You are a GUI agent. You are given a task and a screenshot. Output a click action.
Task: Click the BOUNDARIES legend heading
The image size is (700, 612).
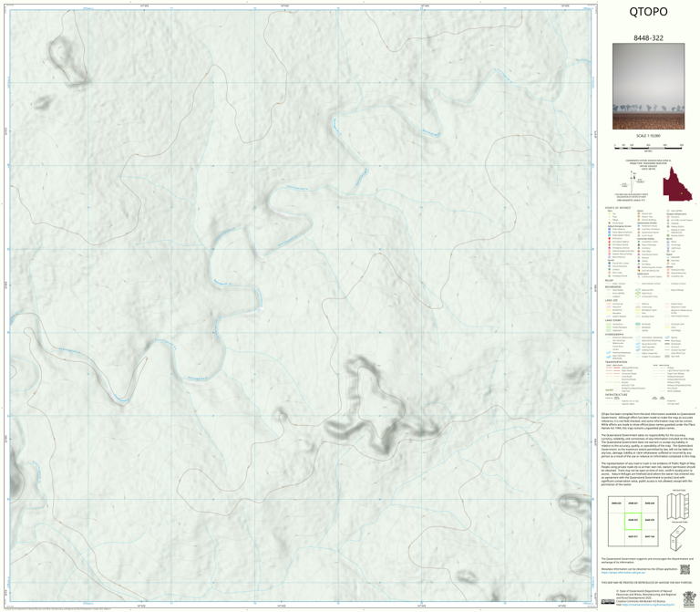pyautogui.click(x=612, y=286)
